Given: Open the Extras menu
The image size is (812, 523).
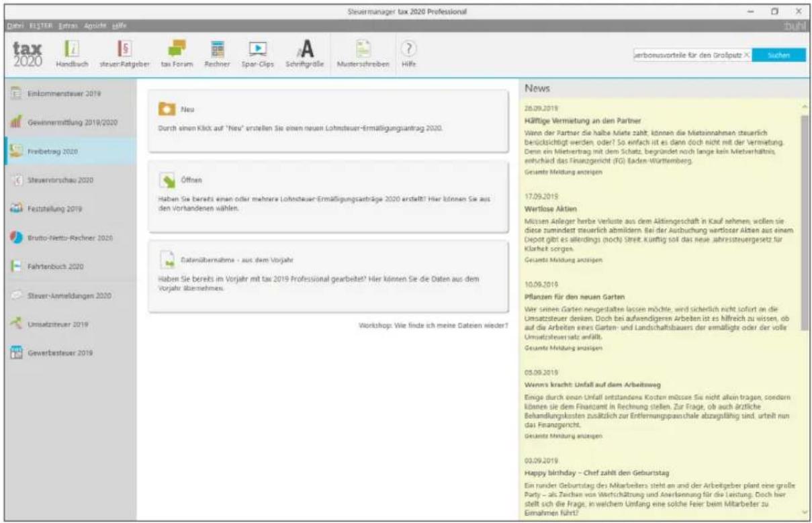Looking at the screenshot, I should pyautogui.click(x=69, y=25).
